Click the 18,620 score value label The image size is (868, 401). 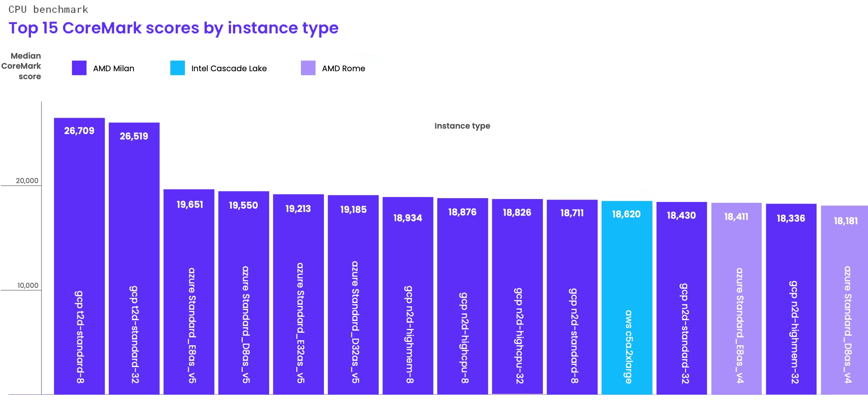point(626,214)
